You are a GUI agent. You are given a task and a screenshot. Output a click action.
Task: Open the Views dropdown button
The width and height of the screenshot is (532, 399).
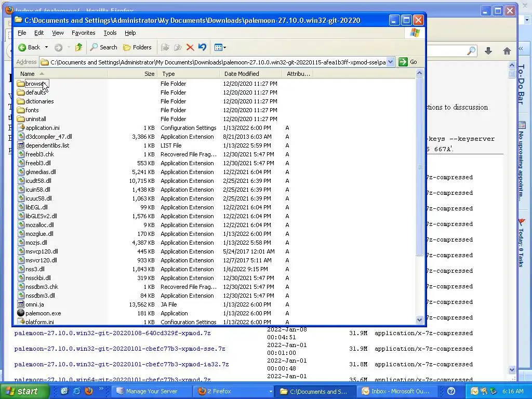pyautogui.click(x=220, y=47)
